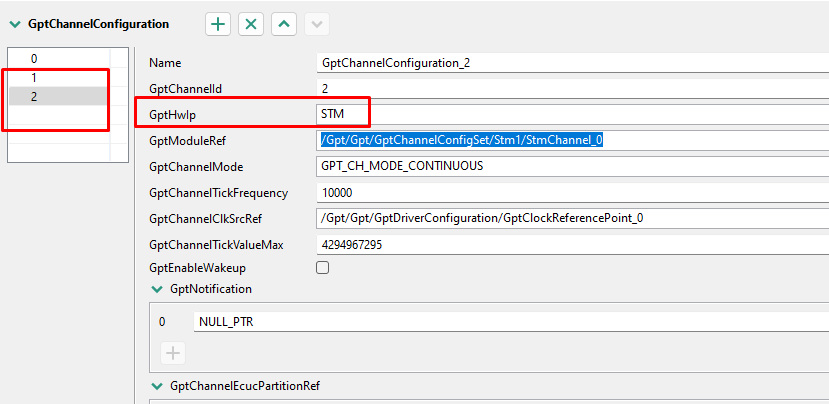
Task: Click the GptChannelClkSrcRef label
Action: [x=206, y=218]
